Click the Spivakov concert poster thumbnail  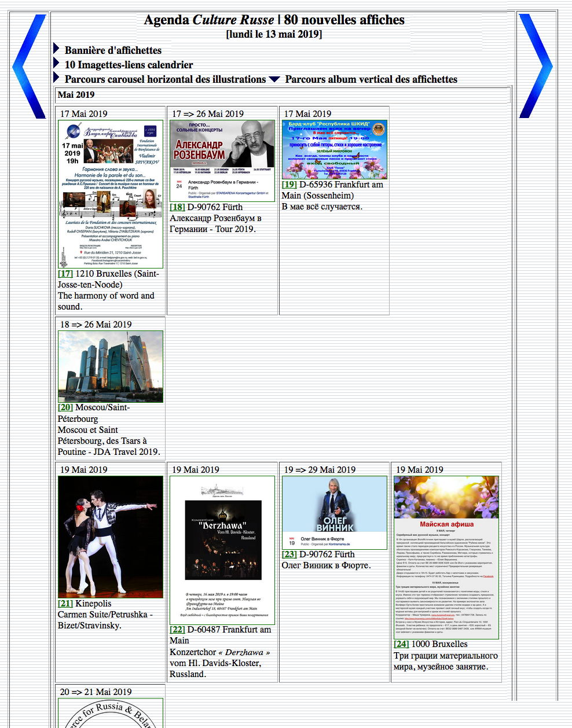pyautogui.click(x=111, y=194)
